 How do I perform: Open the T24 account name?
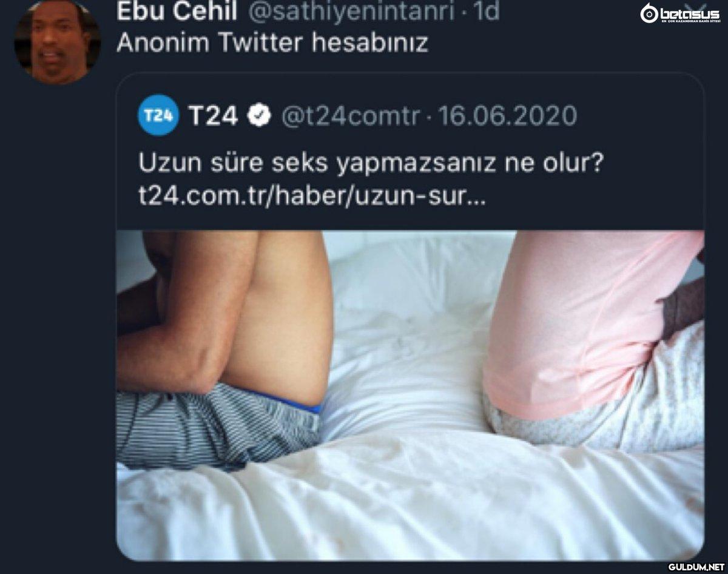[213, 115]
